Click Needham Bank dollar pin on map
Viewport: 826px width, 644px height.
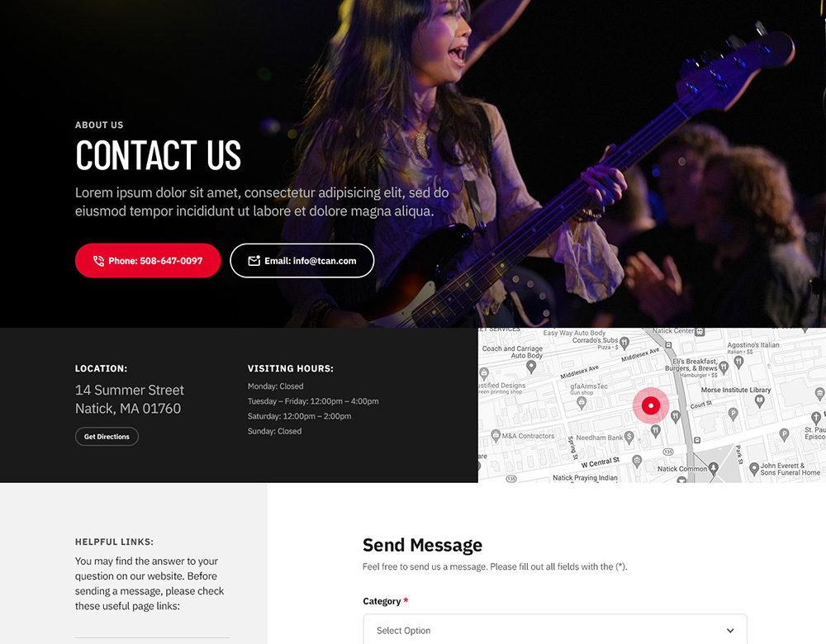click(x=629, y=437)
